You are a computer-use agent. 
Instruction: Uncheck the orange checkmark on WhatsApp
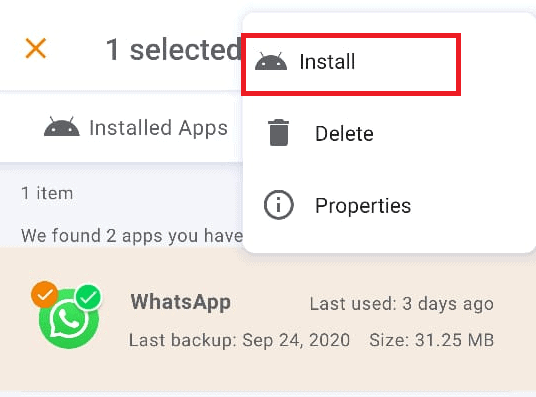click(44, 294)
